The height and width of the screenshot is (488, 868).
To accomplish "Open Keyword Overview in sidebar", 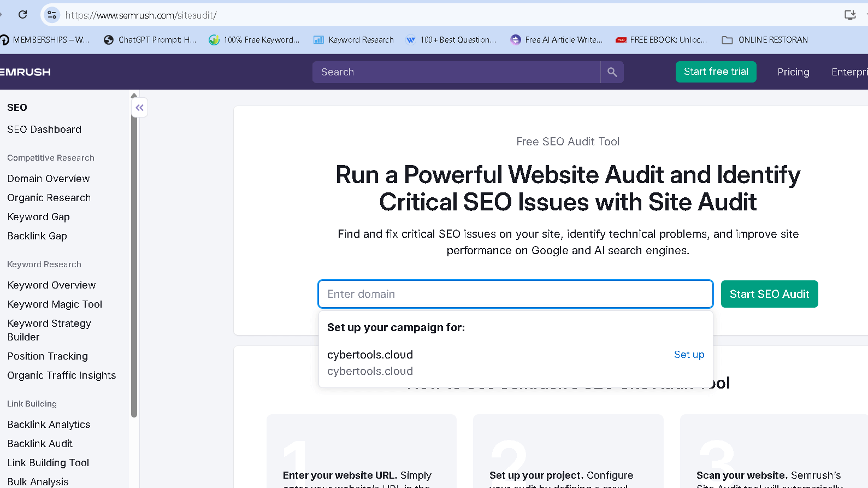I will pos(51,285).
